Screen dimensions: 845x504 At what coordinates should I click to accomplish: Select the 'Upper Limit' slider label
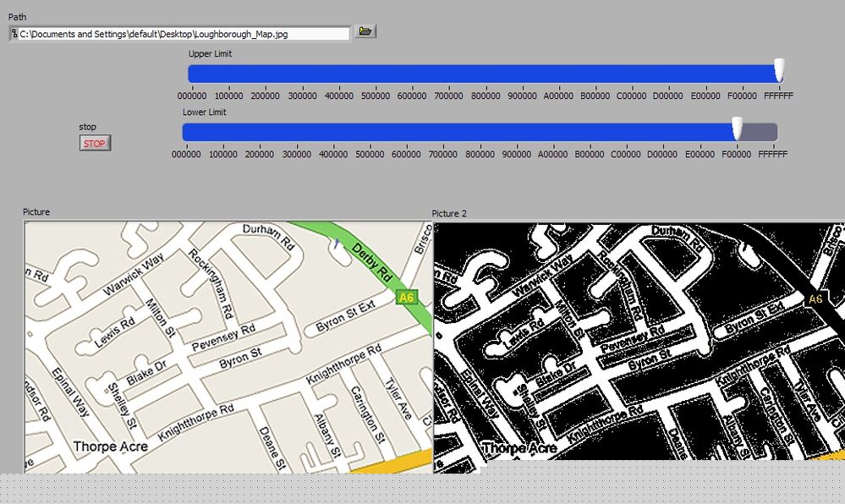pyautogui.click(x=210, y=54)
